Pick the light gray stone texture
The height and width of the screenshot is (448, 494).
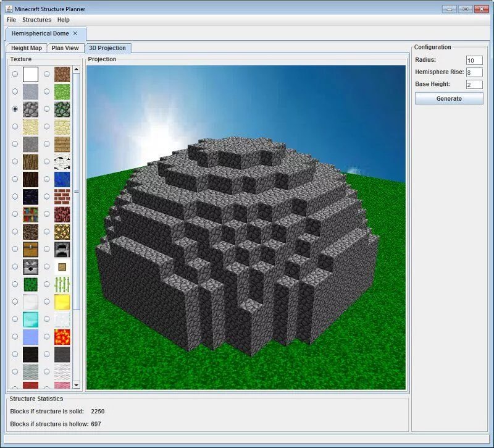click(x=30, y=91)
